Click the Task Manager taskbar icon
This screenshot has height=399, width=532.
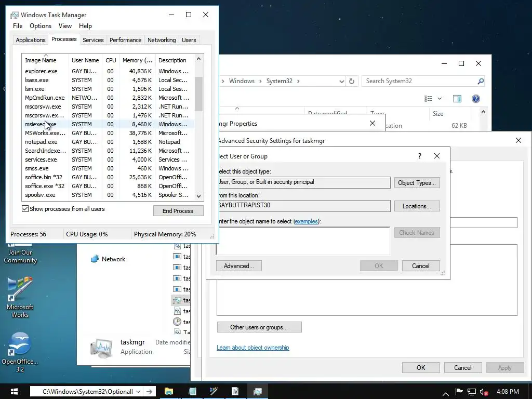coord(258,391)
